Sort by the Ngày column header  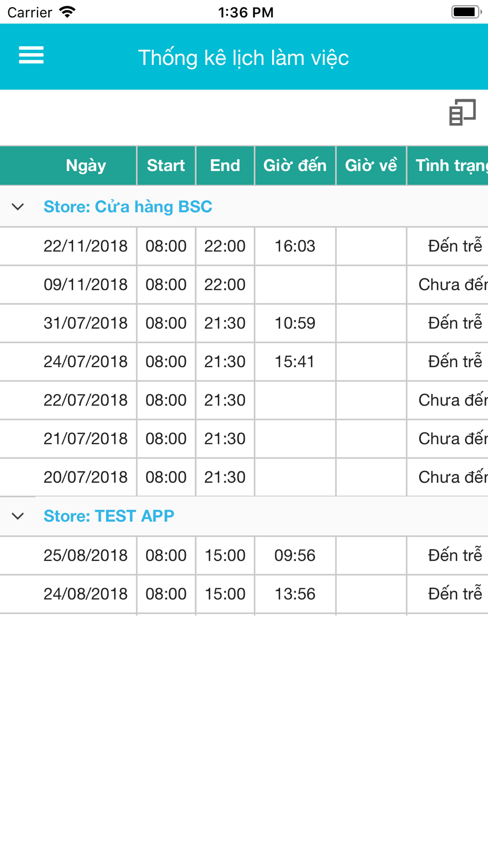coord(86,165)
